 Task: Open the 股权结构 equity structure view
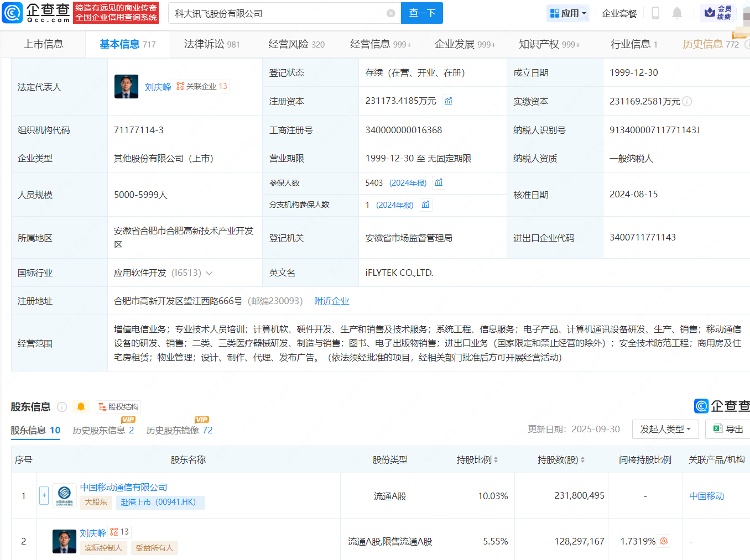tap(118, 407)
